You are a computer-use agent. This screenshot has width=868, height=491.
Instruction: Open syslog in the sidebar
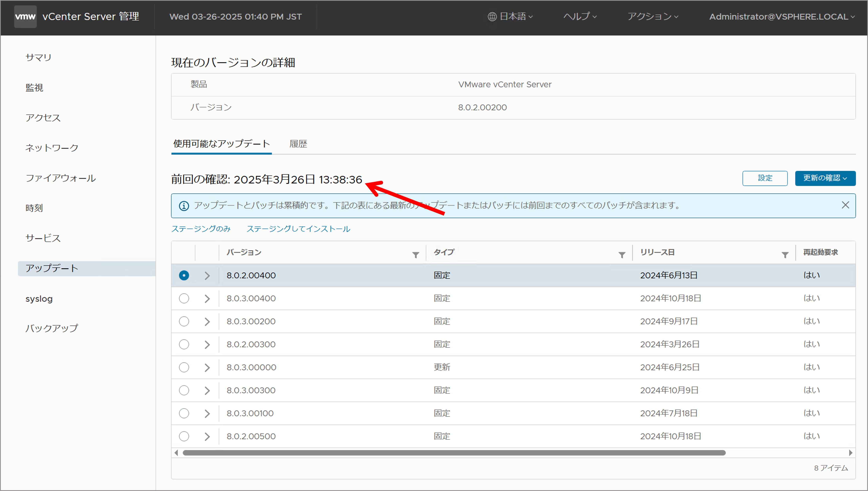[x=39, y=299]
